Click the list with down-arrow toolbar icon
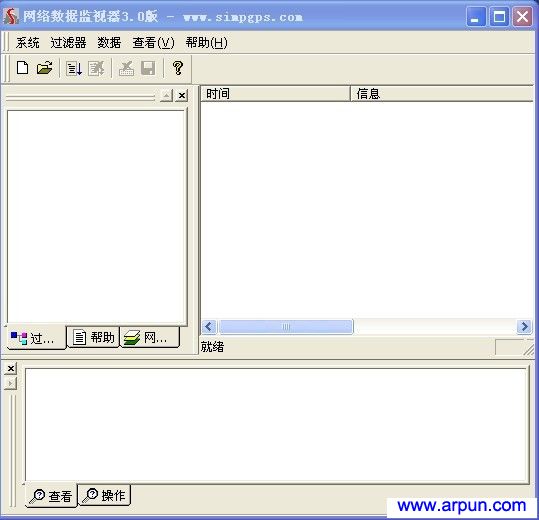The width and height of the screenshot is (539, 520). coord(74,68)
